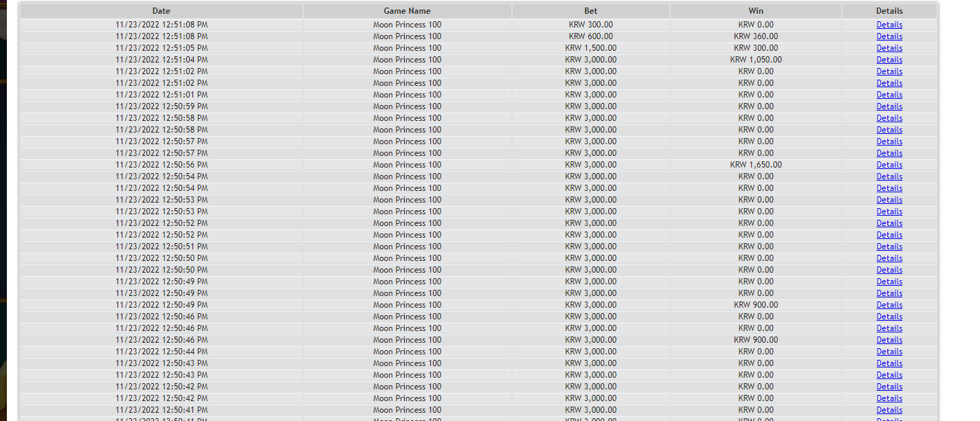Click Moon Princess 100 in the first row
980x421 pixels.
tap(408, 25)
